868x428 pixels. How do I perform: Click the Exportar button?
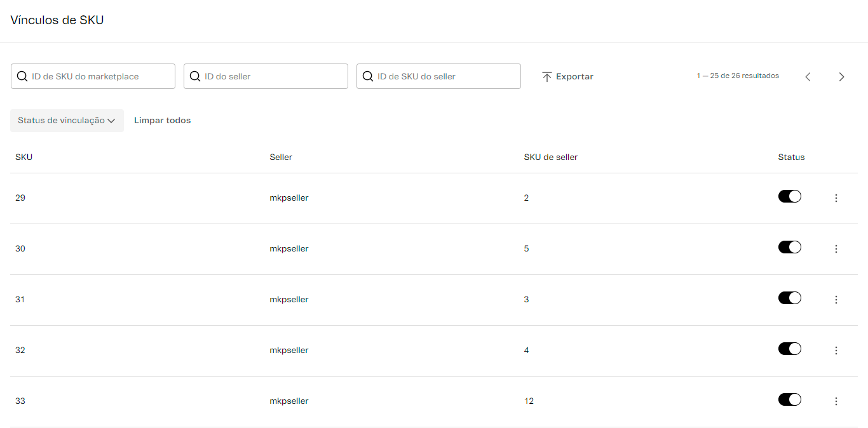coord(567,77)
